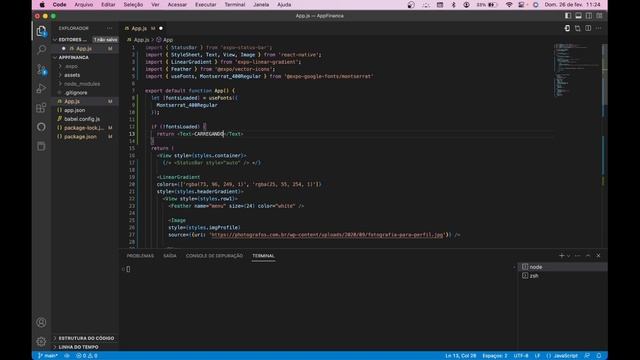
Task: Expand LINHA DO TEMPO section
Action: pyautogui.click(x=85, y=347)
